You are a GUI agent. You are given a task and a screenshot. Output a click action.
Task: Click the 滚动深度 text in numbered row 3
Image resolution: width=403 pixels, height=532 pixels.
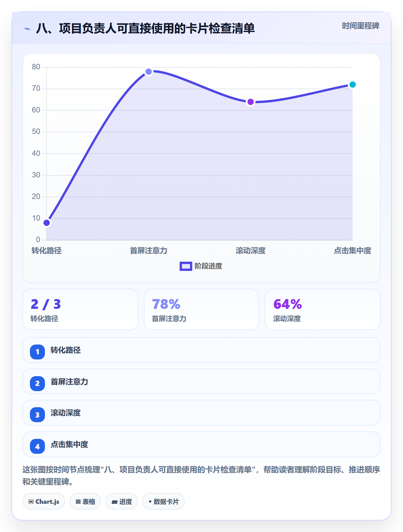pos(66,413)
